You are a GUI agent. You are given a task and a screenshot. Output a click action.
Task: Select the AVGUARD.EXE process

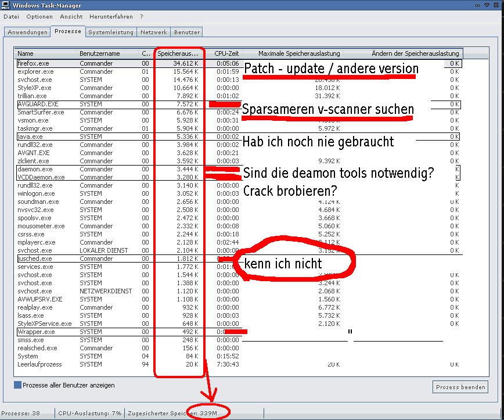[x=239, y=104]
